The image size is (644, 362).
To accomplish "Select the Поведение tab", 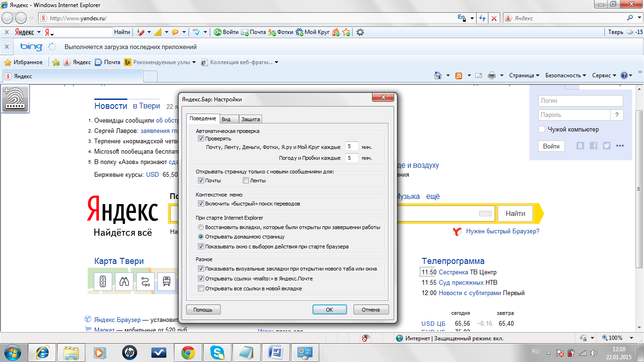I will click(203, 118).
